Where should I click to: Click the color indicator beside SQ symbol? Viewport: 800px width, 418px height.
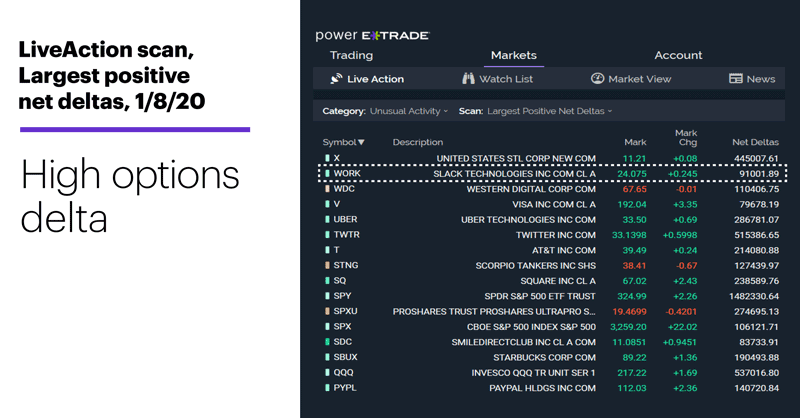327,281
